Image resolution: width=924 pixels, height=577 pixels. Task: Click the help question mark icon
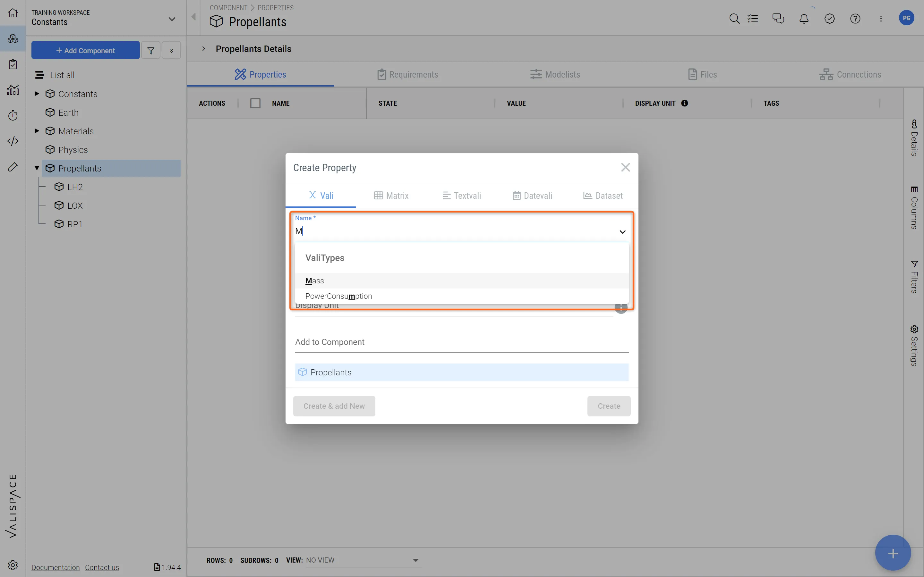point(855,18)
